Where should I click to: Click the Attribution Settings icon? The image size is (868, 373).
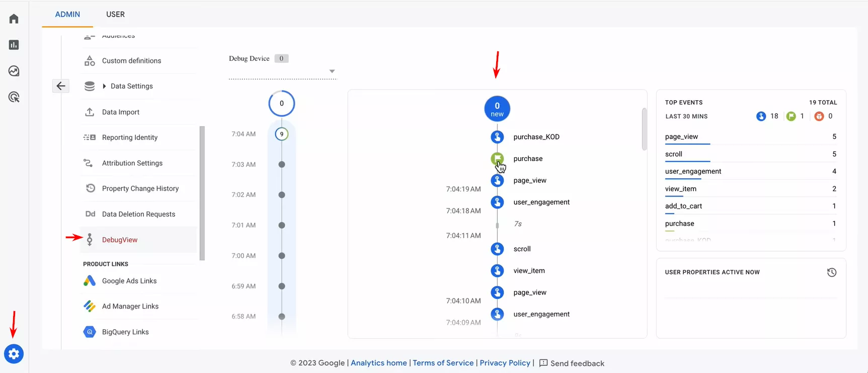[88, 163]
